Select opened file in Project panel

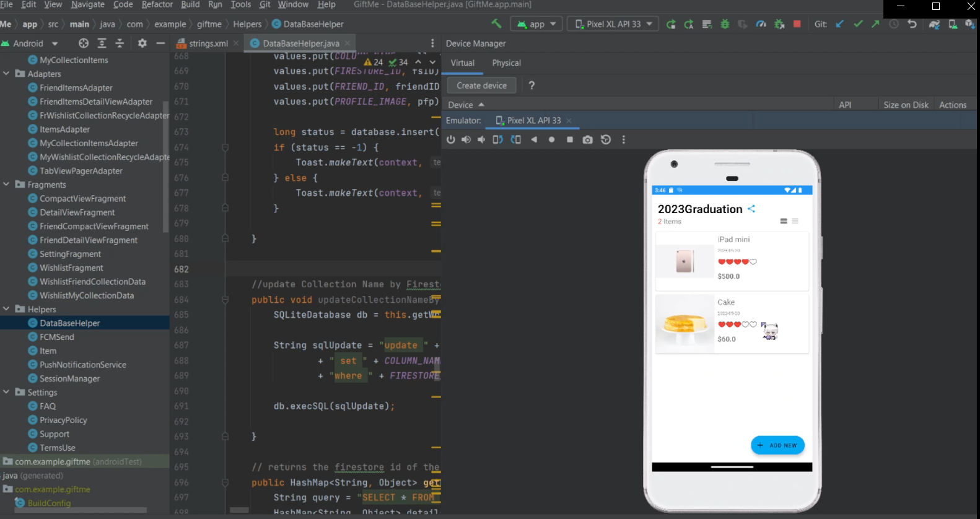pyautogui.click(x=84, y=43)
